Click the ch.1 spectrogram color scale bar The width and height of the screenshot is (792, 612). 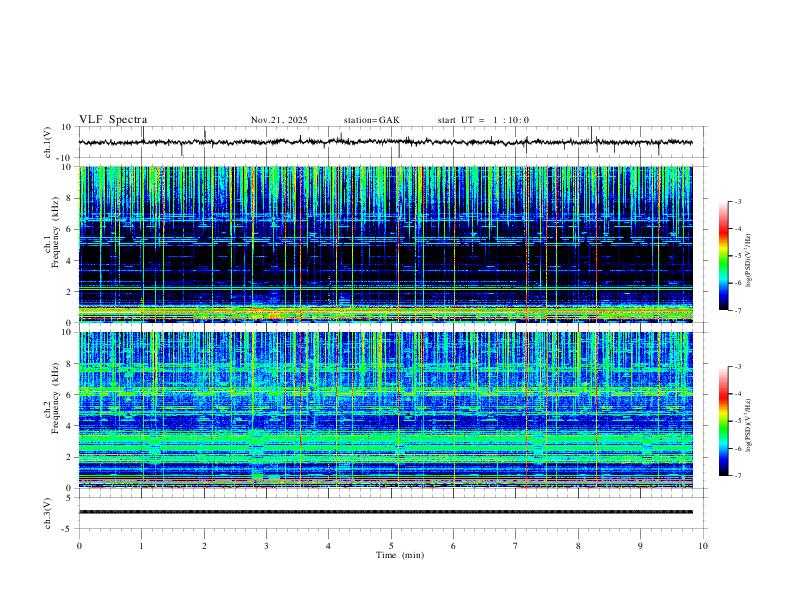click(x=723, y=256)
